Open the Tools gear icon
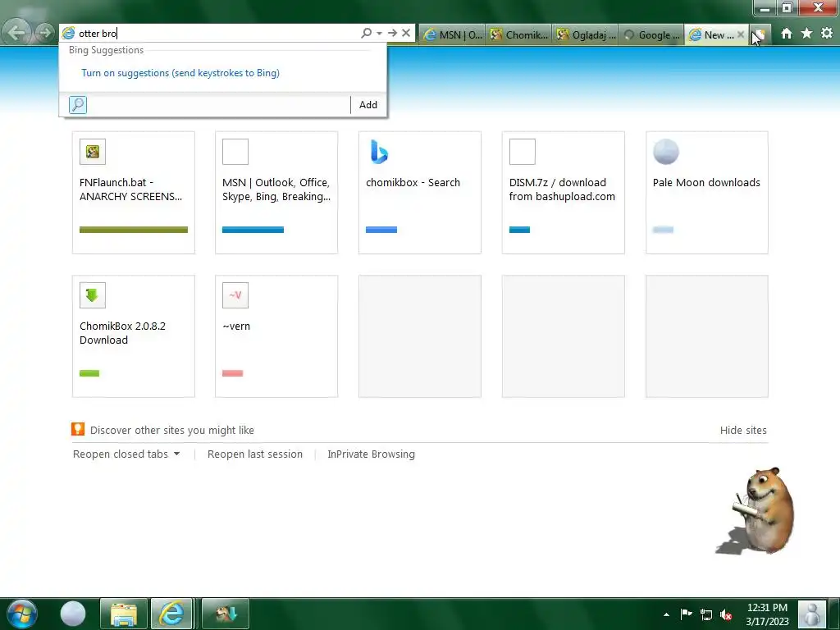Viewport: 840px width, 630px height. [x=827, y=34]
